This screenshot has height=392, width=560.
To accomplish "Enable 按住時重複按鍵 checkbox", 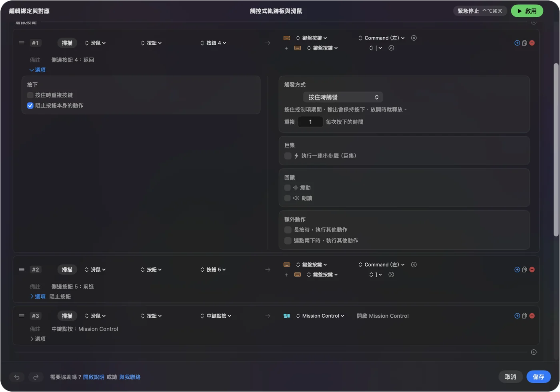I will point(30,95).
